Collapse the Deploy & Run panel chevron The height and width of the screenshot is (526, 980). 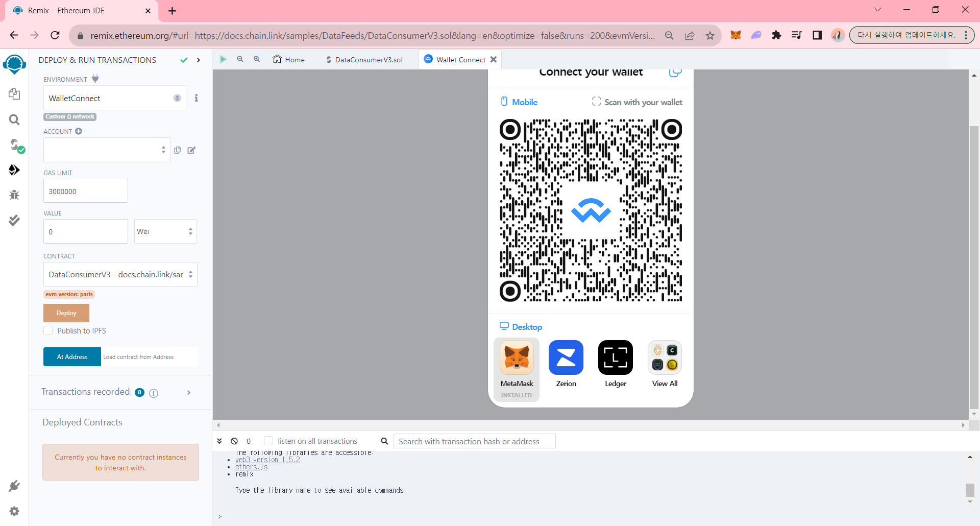click(x=199, y=60)
